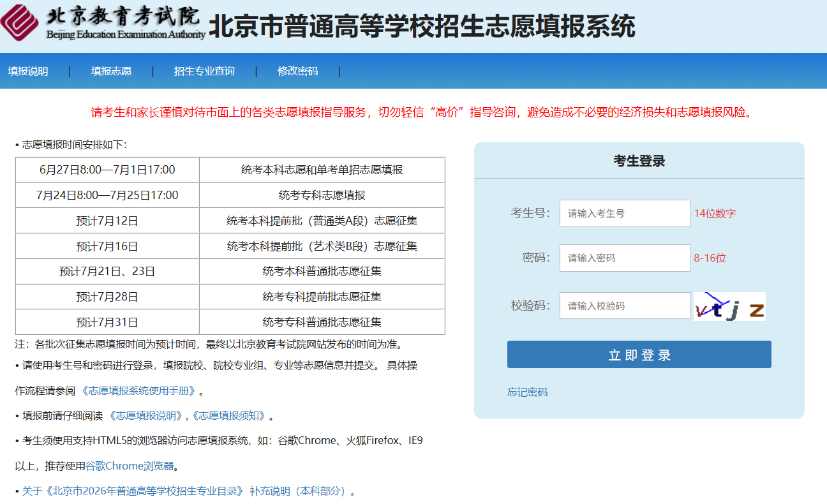This screenshot has width=827, height=504.
Task: Select cell 6月27日8:00—7月1日17:00
Action: pos(107,170)
